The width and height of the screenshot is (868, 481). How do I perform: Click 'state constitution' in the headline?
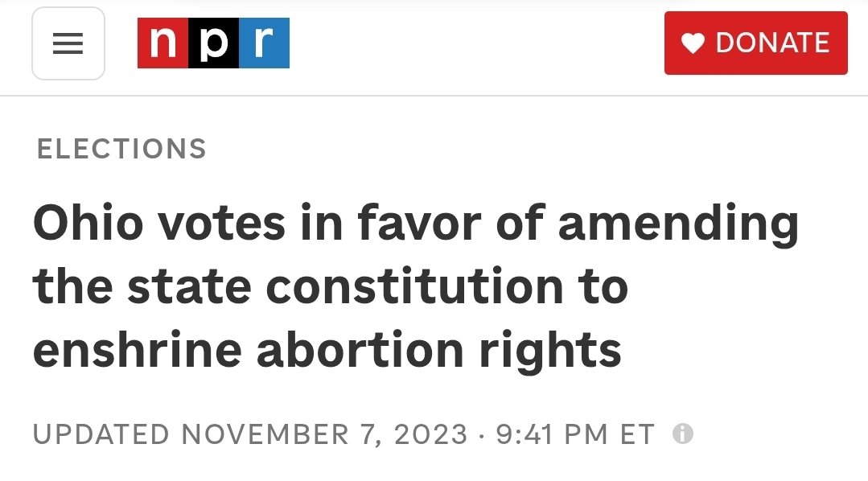coord(345,286)
